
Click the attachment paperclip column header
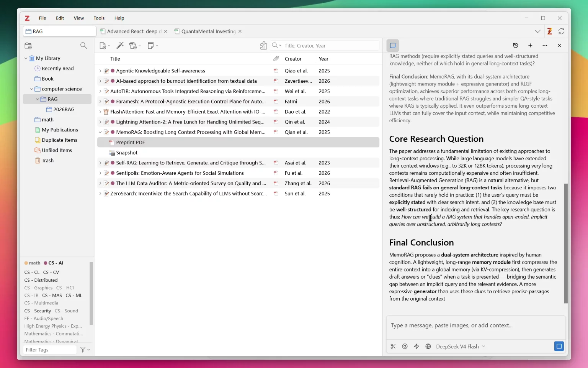[276, 59]
